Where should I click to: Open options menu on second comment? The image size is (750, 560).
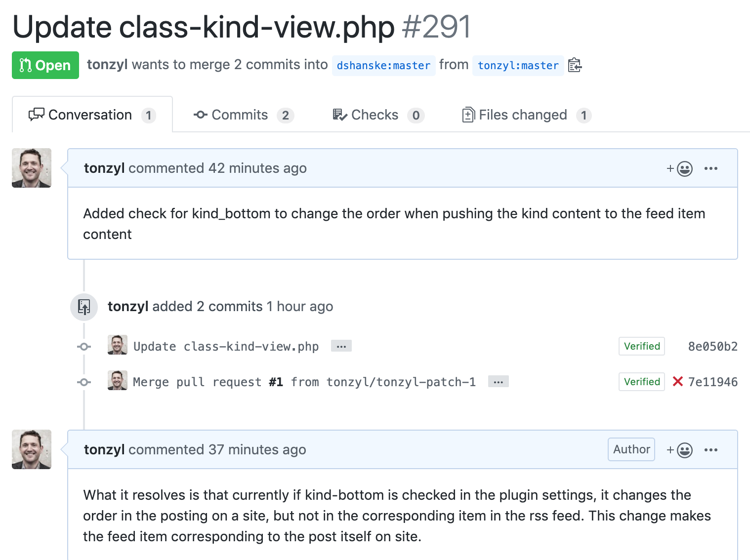(x=711, y=450)
